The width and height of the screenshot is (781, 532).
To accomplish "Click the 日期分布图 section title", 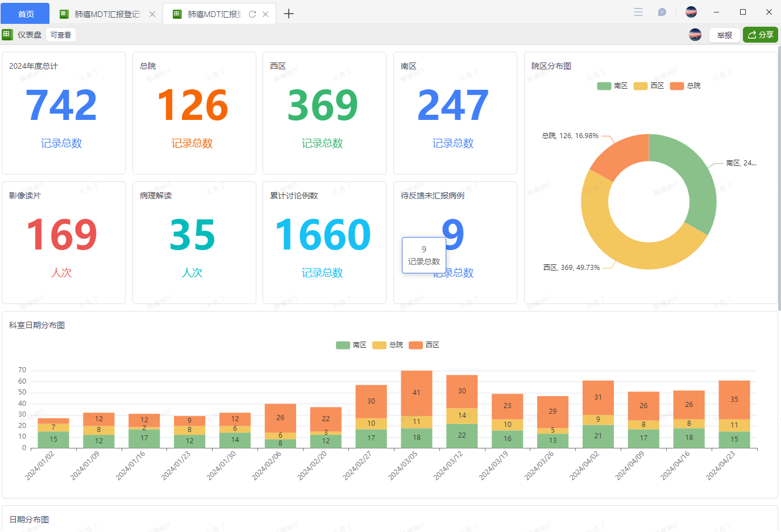I will point(29,519).
